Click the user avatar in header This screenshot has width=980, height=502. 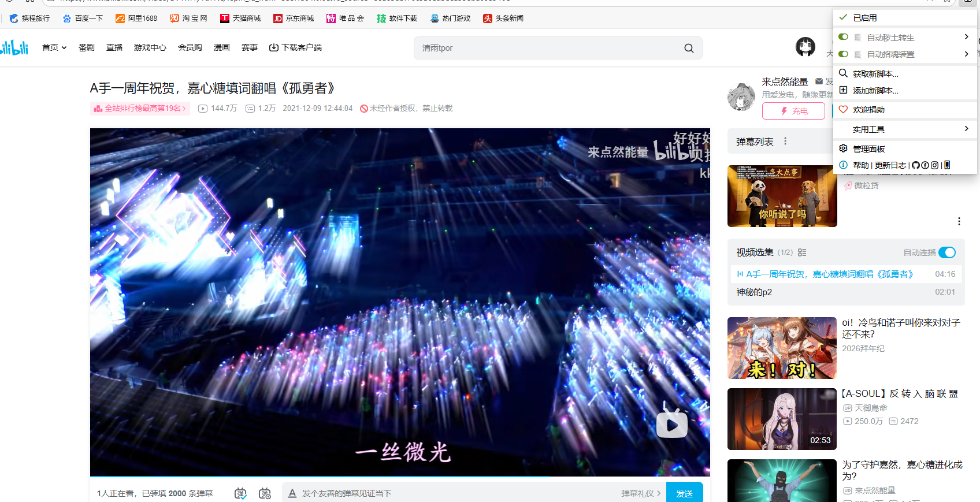tap(805, 47)
